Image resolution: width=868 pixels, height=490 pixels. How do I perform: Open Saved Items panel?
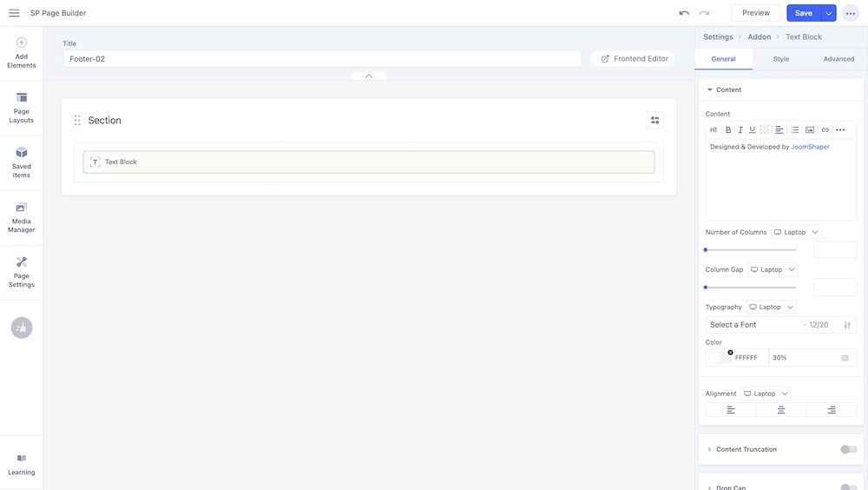pyautogui.click(x=21, y=163)
